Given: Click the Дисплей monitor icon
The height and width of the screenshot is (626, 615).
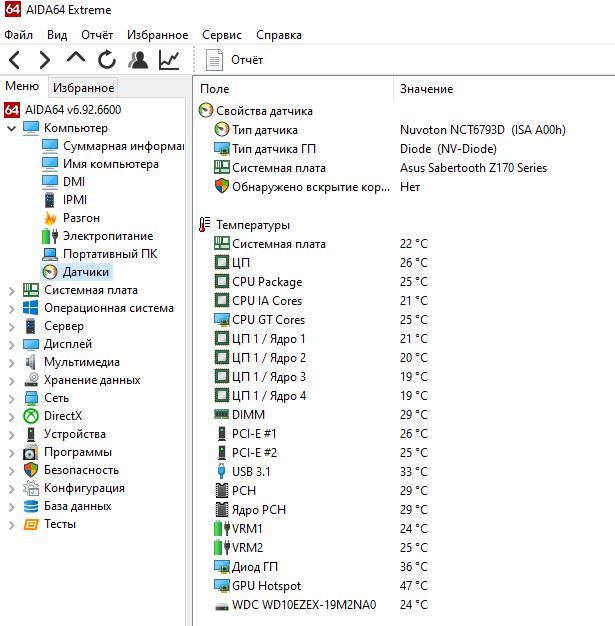Looking at the screenshot, I should 31,344.
